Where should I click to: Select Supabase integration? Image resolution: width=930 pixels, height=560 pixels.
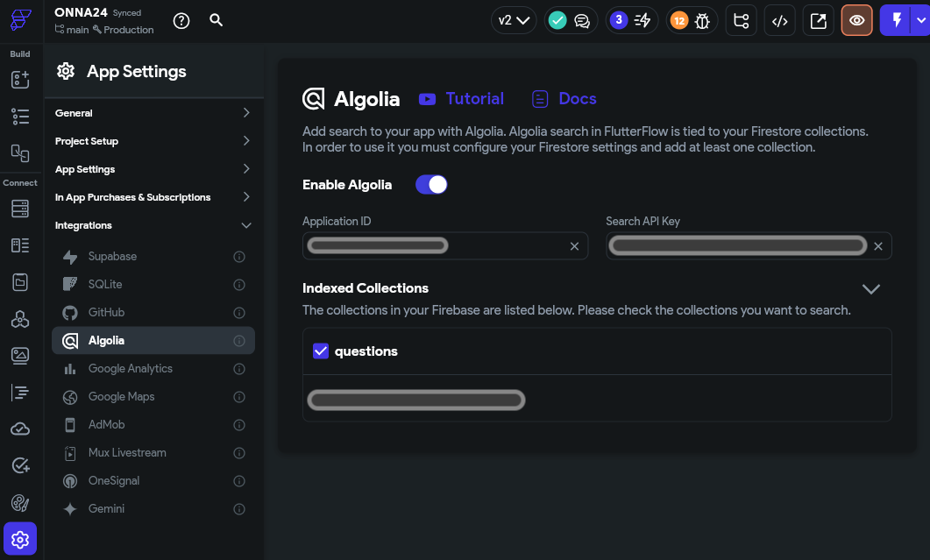[153, 256]
